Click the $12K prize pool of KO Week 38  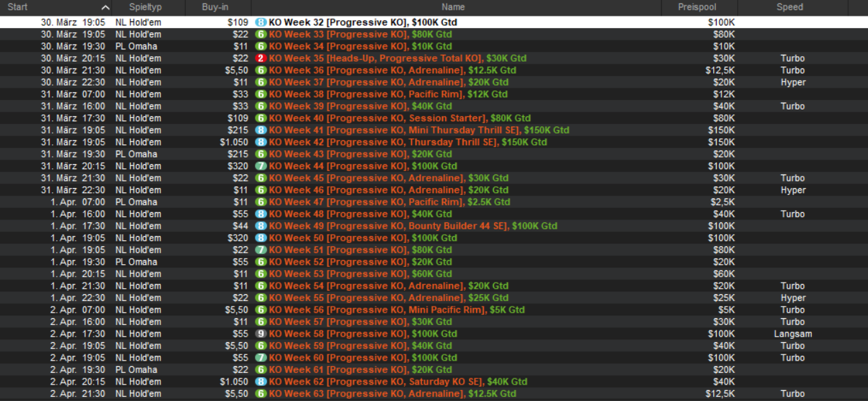[724, 94]
